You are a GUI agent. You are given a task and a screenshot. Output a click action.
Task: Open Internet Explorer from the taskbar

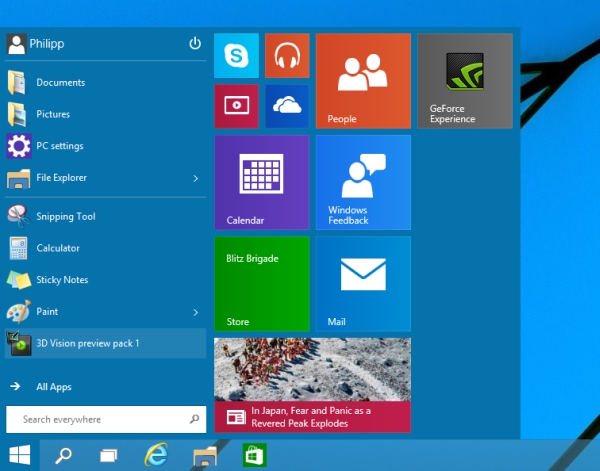click(156, 455)
